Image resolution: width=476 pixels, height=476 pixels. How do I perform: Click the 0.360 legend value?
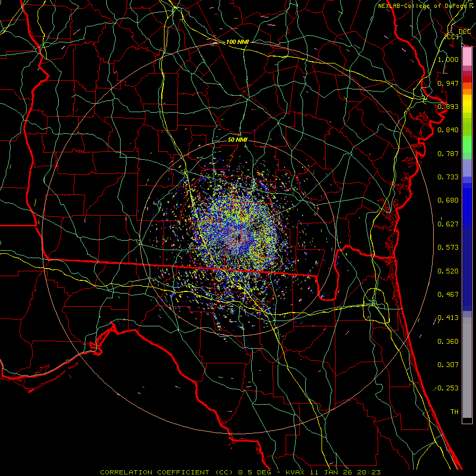[448, 342]
